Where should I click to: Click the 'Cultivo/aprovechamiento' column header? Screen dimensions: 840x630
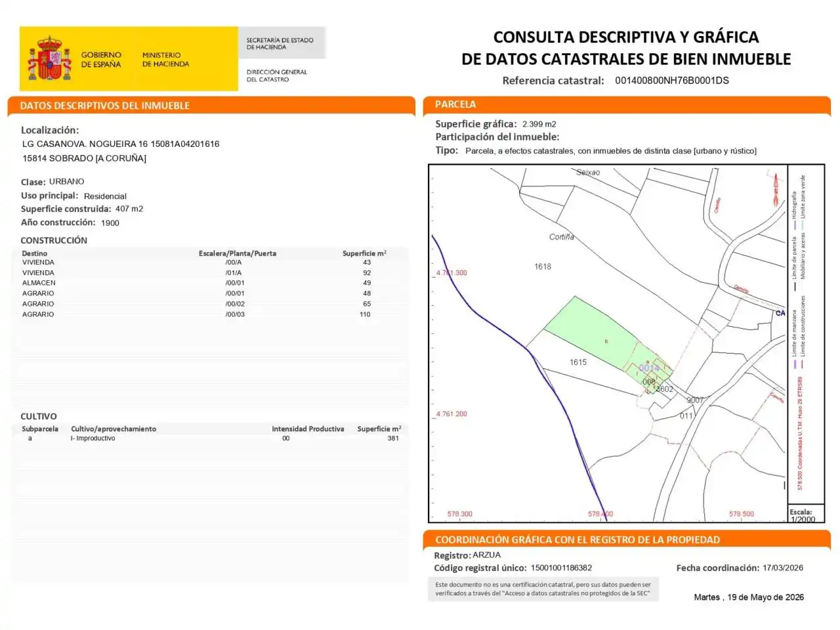click(114, 429)
